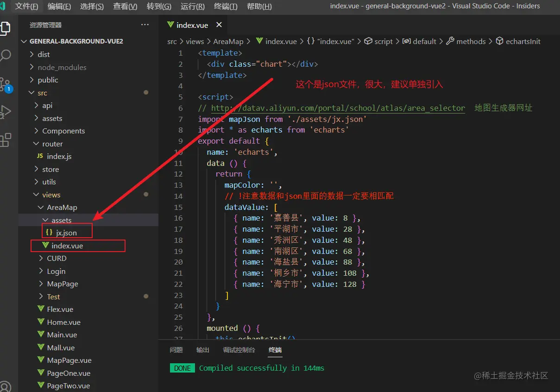Click the JSON braces icon of jx.json
The image size is (560, 392).
tap(49, 233)
